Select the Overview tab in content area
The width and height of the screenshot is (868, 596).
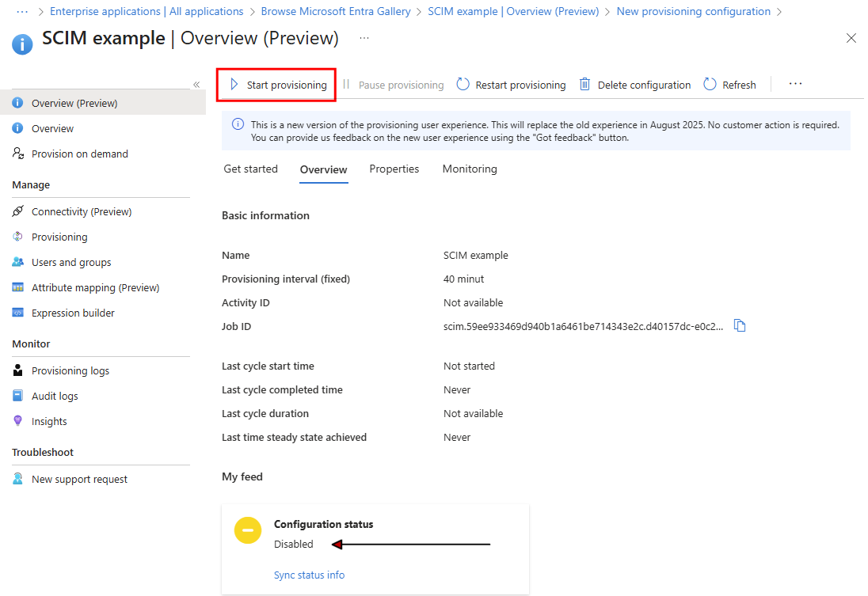click(x=323, y=169)
